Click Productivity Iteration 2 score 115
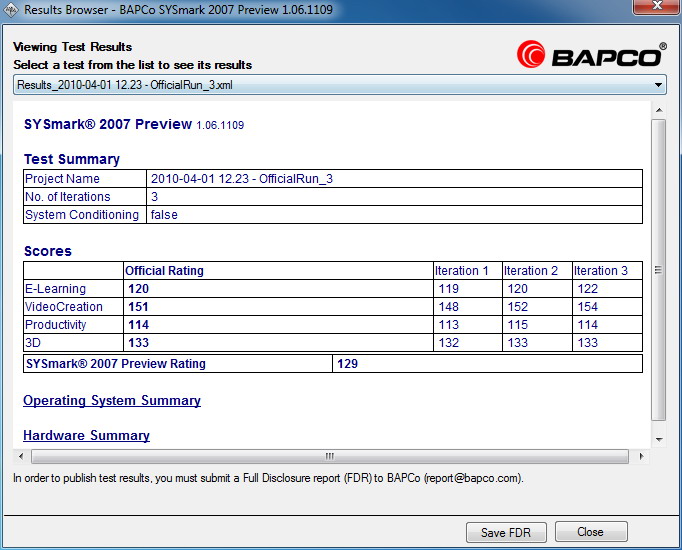Screen dimensions: 682x550 [x=518, y=325]
